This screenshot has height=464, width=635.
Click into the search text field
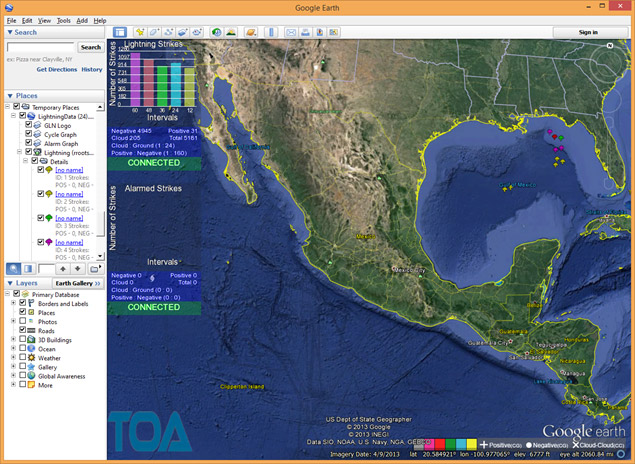point(40,47)
